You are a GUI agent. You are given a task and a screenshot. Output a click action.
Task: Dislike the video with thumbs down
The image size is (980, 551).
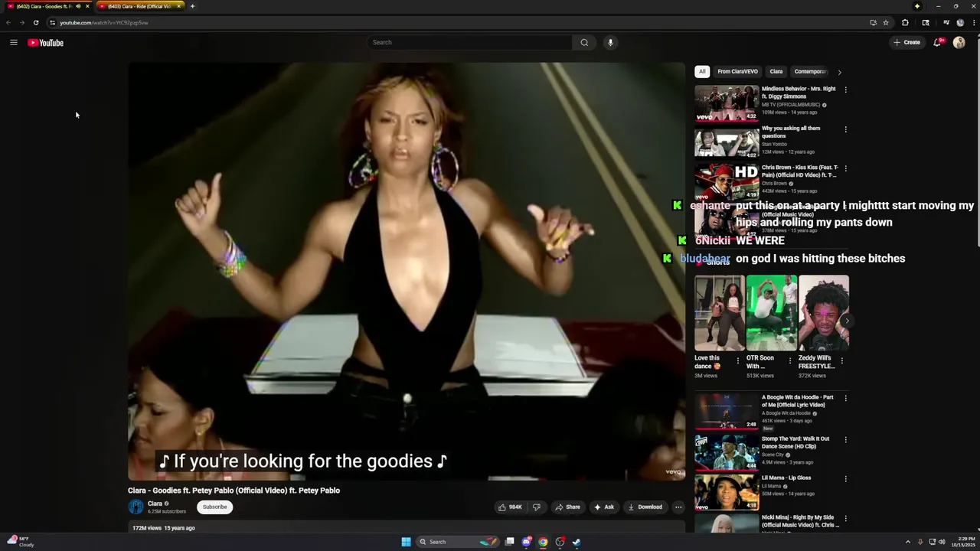pos(537,507)
